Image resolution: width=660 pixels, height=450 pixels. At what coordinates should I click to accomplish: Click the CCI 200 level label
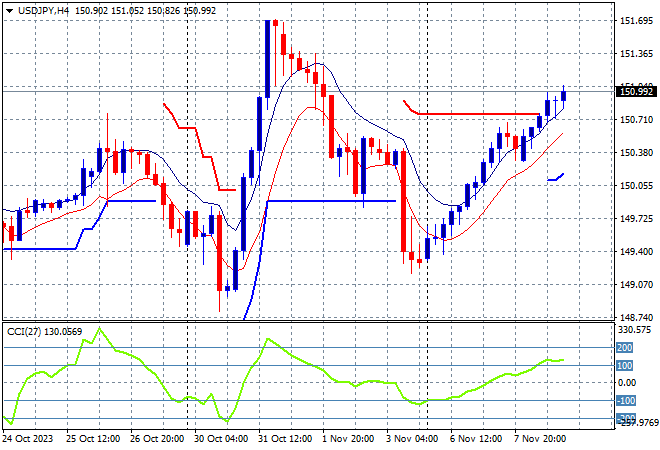[624, 347]
